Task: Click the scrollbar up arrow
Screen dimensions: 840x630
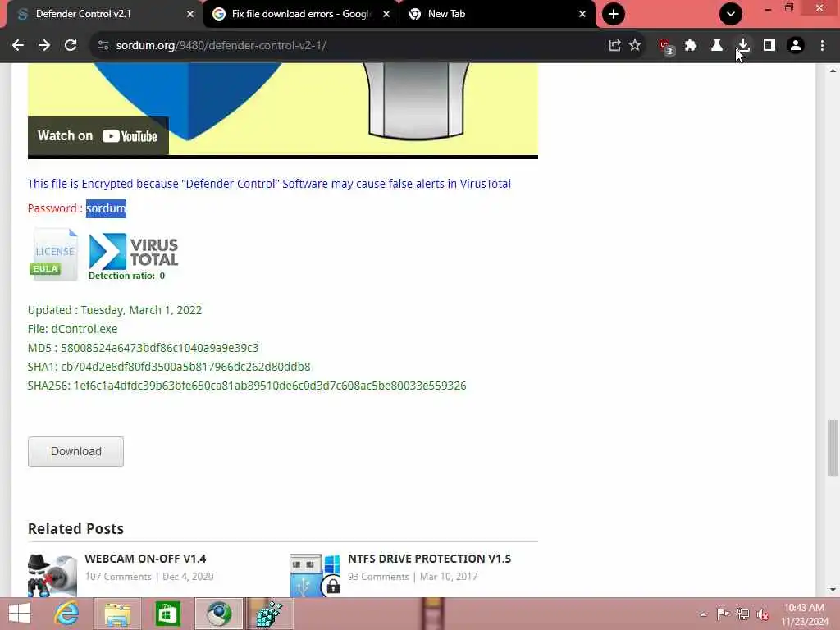Action: click(x=833, y=71)
